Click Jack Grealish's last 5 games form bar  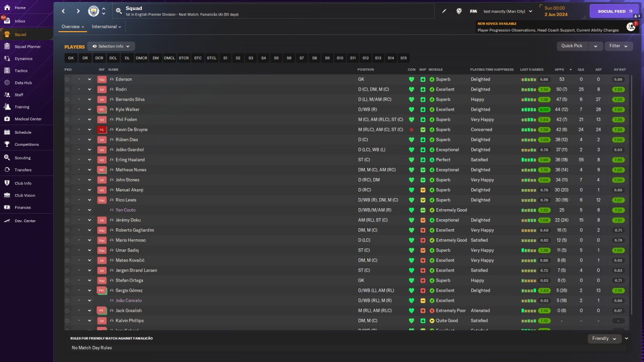tap(528, 311)
